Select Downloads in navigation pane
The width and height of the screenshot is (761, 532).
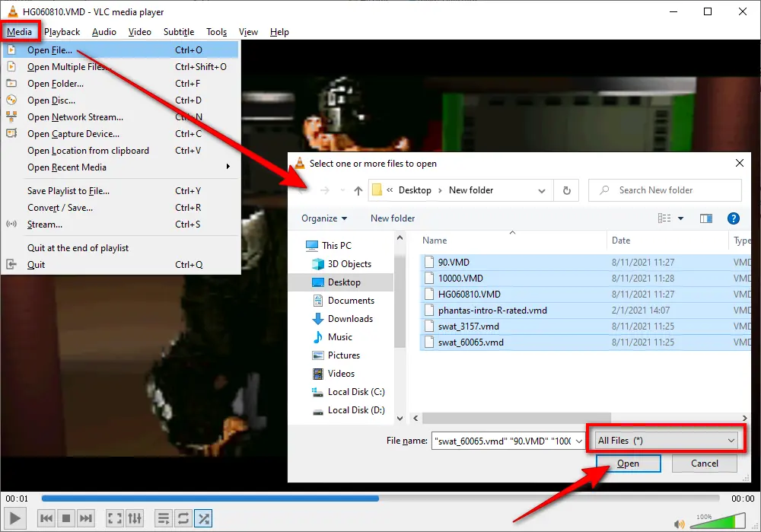[350, 319]
